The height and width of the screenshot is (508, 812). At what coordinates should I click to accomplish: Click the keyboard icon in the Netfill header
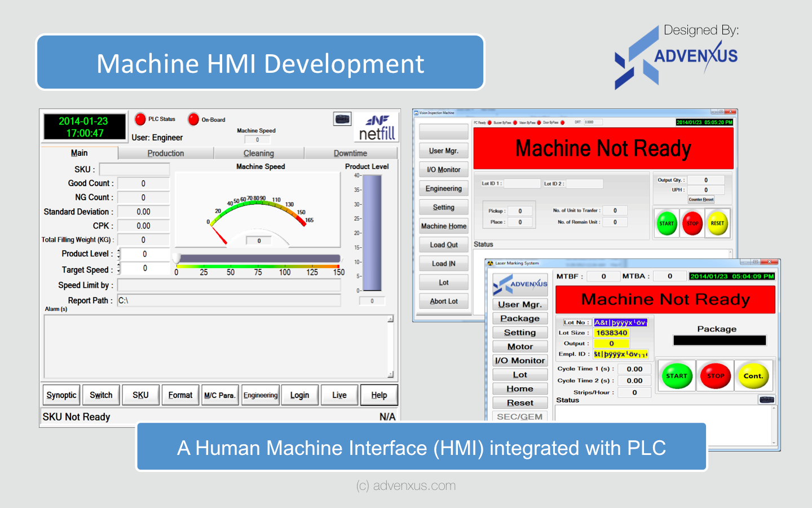[342, 119]
